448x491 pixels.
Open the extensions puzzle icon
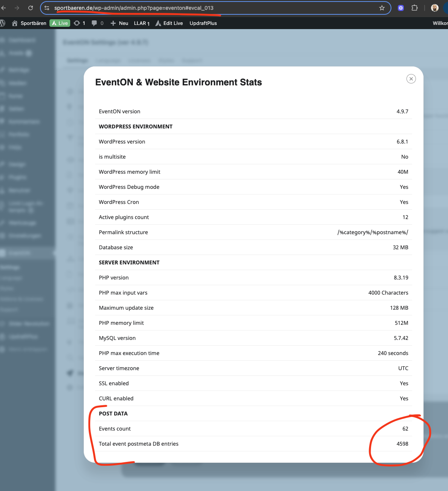point(414,8)
